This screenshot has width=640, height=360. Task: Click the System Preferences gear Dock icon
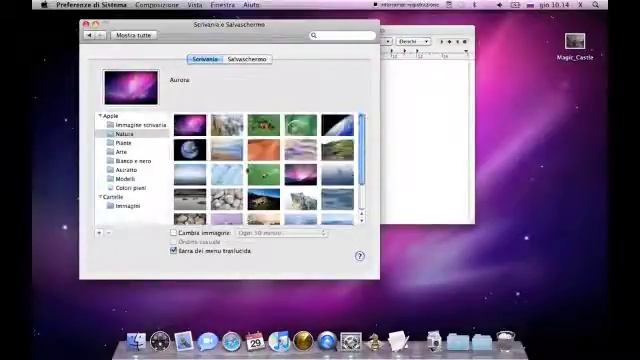tap(351, 342)
